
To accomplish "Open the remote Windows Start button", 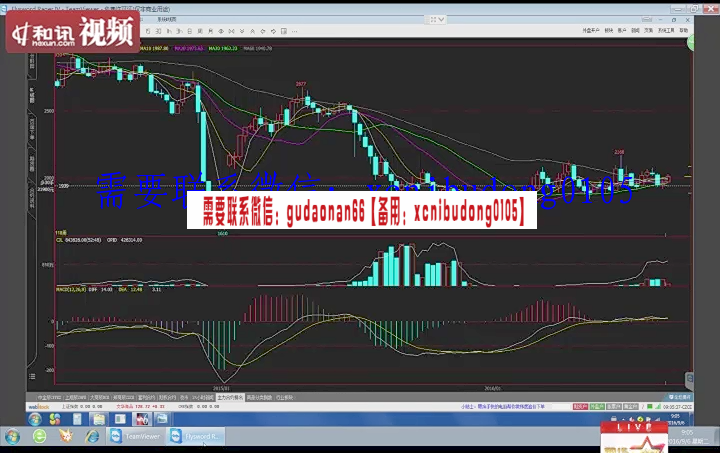I will 35,419.
